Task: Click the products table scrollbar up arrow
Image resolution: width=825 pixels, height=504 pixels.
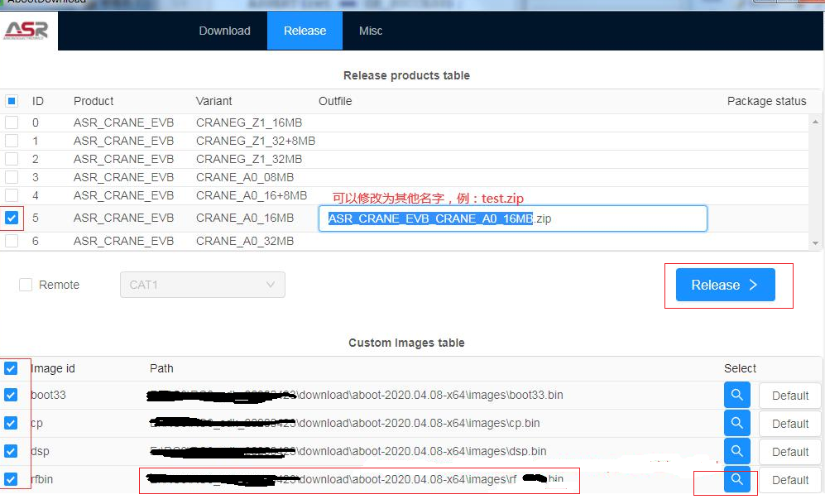Action: [x=815, y=122]
